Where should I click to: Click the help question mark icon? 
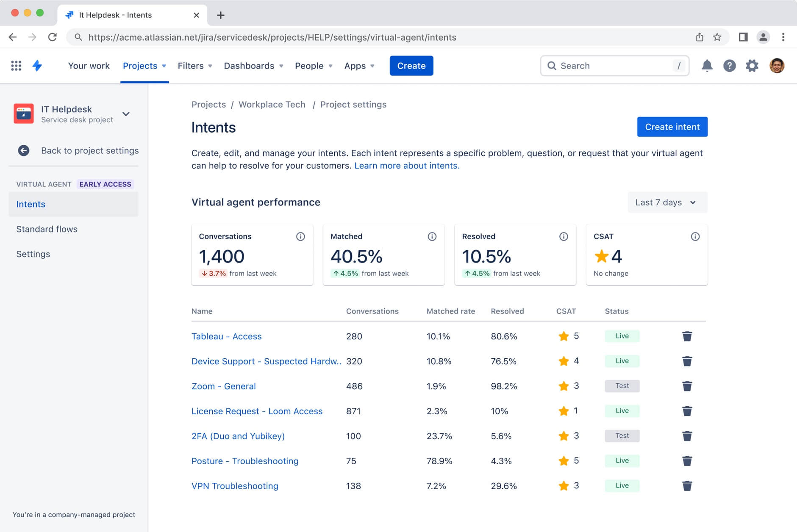coord(730,66)
